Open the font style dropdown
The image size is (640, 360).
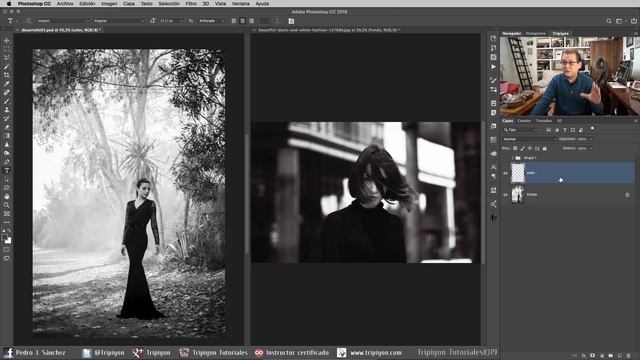point(119,21)
